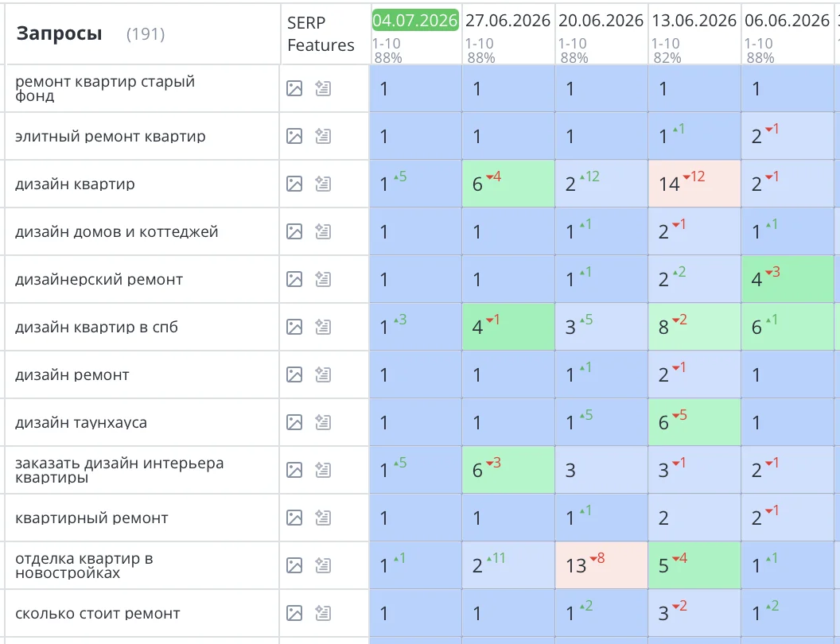This screenshot has width=840, height=644.
Task: Click snippet icon for элитный ремонт квартир row
Action: tap(323, 136)
